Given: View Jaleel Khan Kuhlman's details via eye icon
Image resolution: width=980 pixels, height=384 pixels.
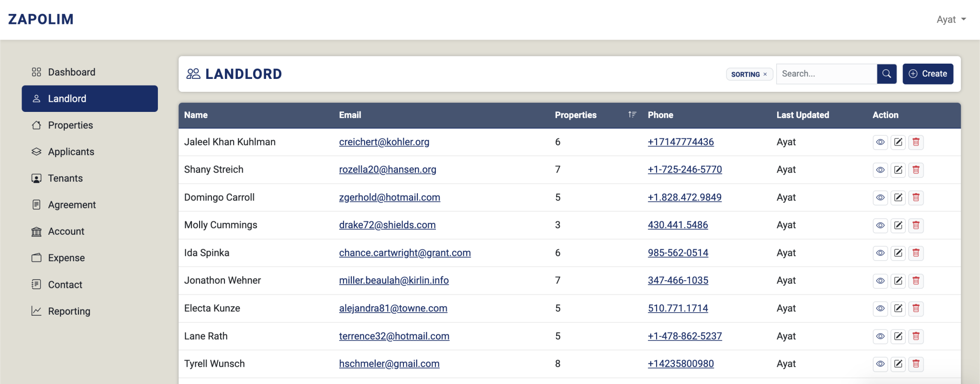Looking at the screenshot, I should 880,142.
